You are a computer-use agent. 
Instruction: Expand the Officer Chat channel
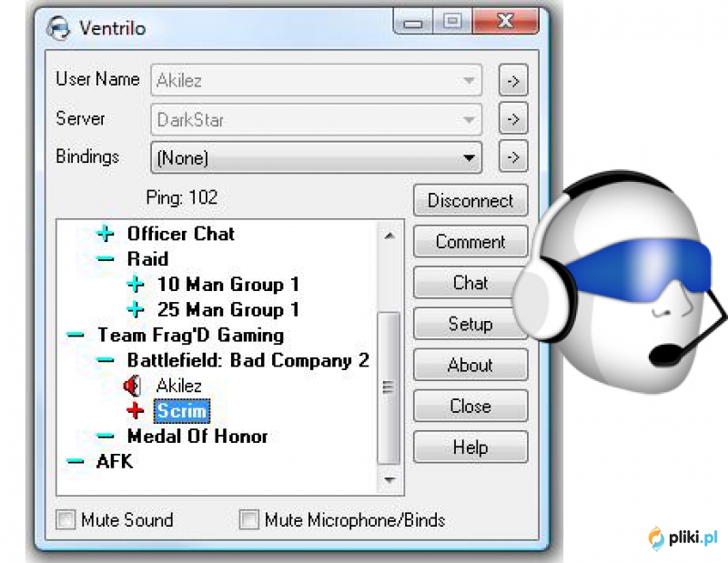coord(106,233)
